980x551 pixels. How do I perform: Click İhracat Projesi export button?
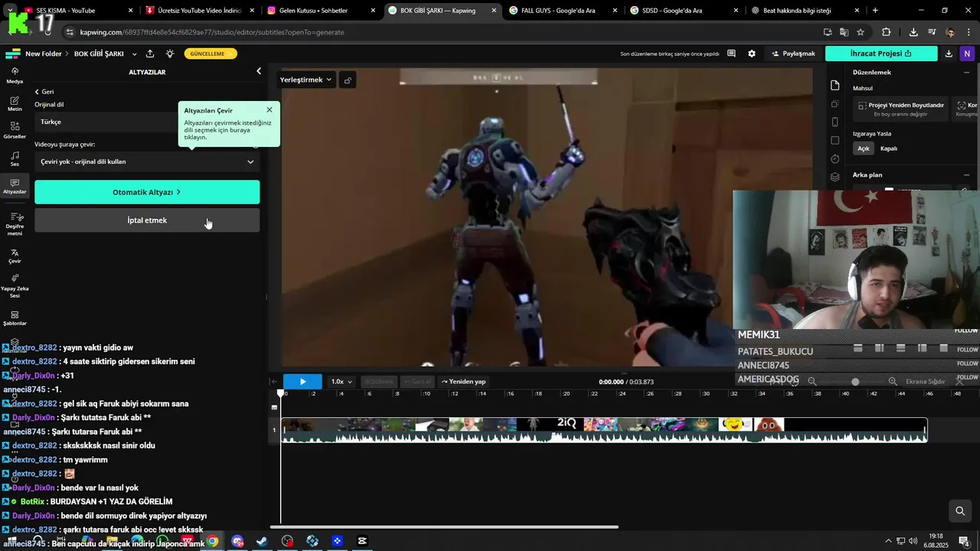click(x=881, y=54)
